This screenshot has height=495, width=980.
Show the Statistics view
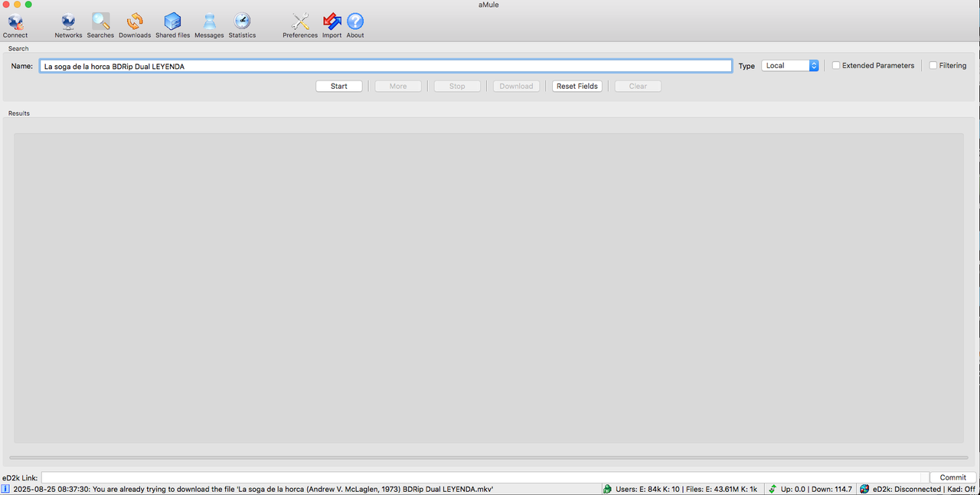coord(242,25)
